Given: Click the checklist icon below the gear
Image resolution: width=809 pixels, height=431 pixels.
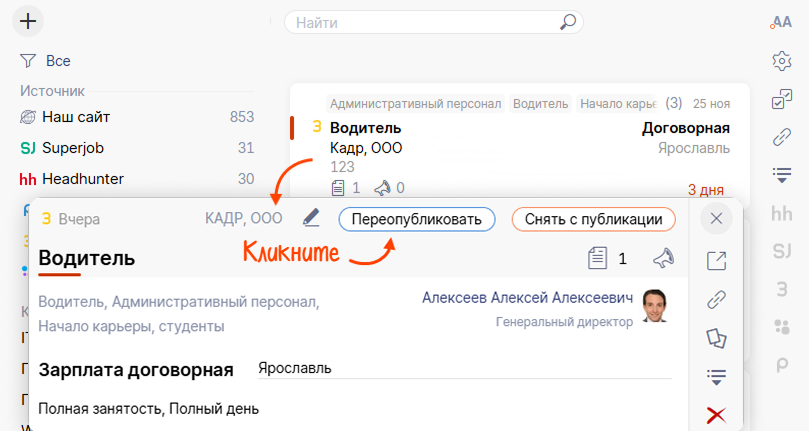Looking at the screenshot, I should [782, 99].
